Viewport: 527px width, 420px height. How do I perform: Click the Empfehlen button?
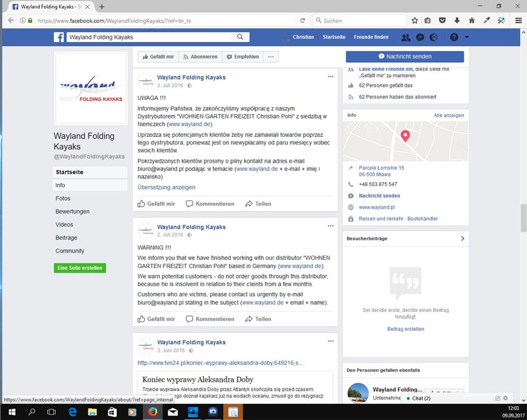[x=243, y=57]
